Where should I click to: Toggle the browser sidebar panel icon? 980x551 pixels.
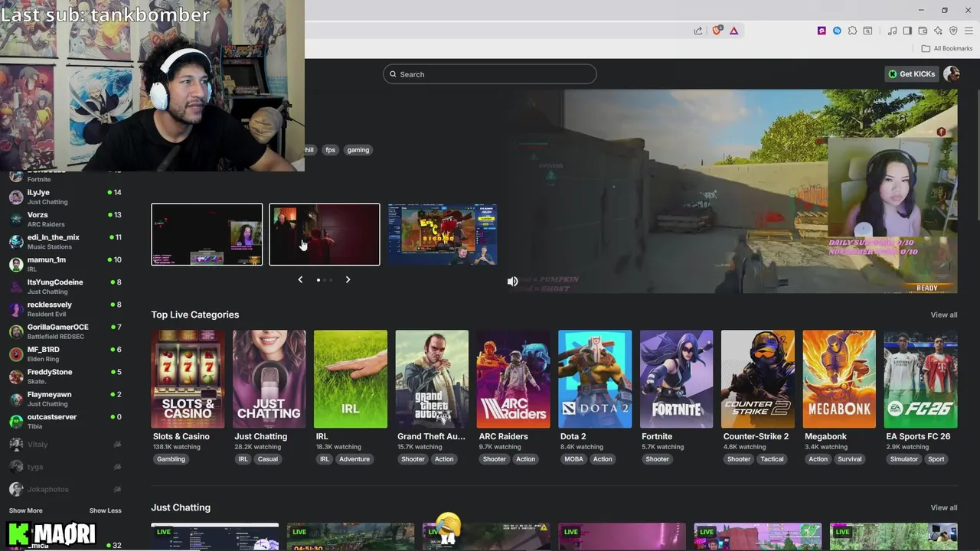click(907, 31)
